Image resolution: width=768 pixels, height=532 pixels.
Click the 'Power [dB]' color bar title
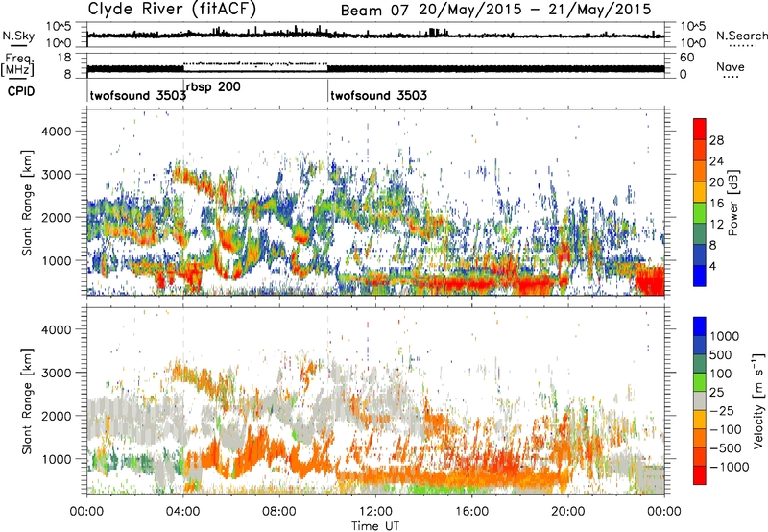[x=732, y=203]
